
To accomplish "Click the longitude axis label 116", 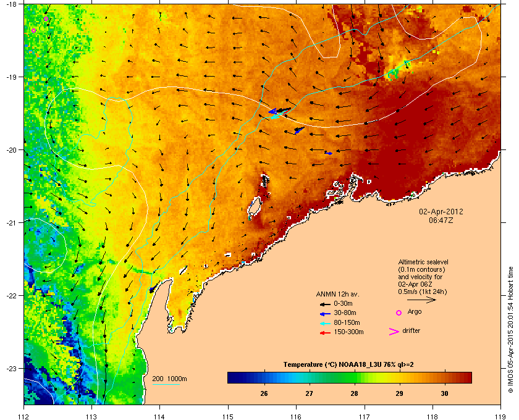I will [x=296, y=416].
